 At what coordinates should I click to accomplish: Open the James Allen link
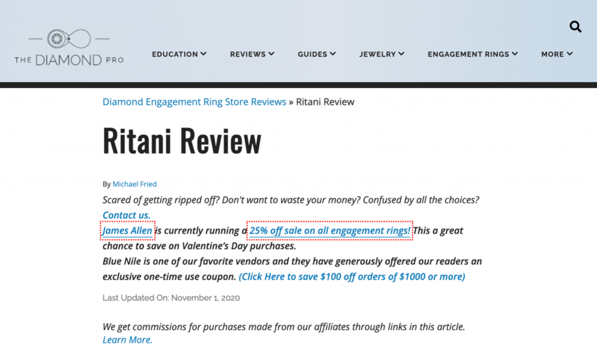[128, 231]
